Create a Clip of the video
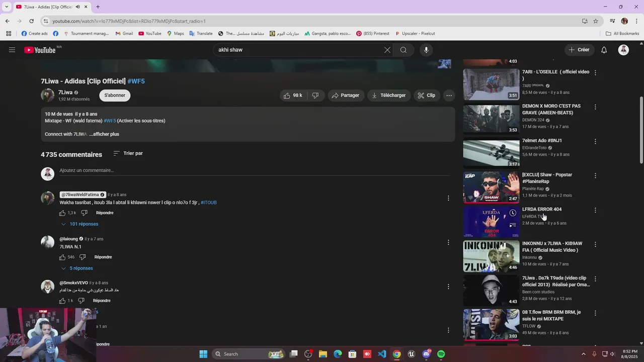Screen dimensions: 644x362 [x=426, y=96]
